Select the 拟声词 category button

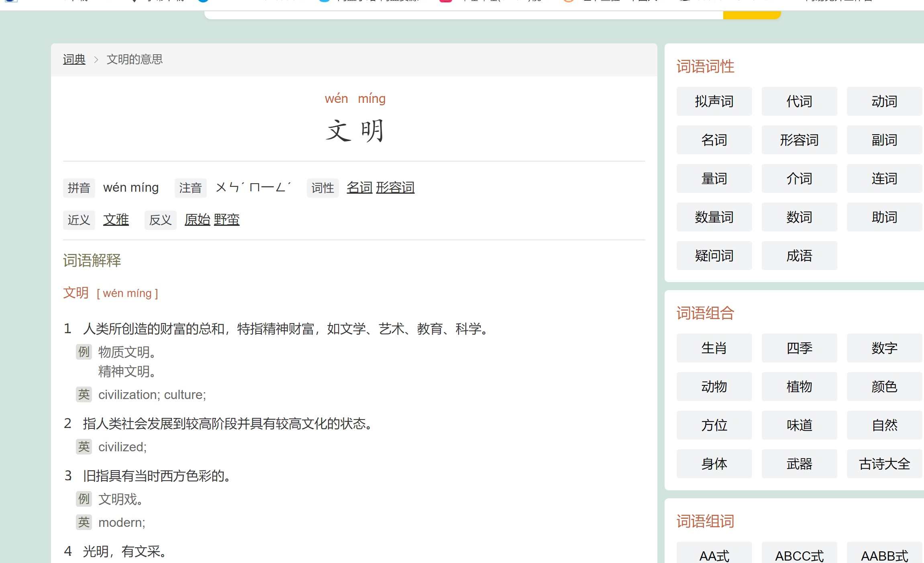714,101
